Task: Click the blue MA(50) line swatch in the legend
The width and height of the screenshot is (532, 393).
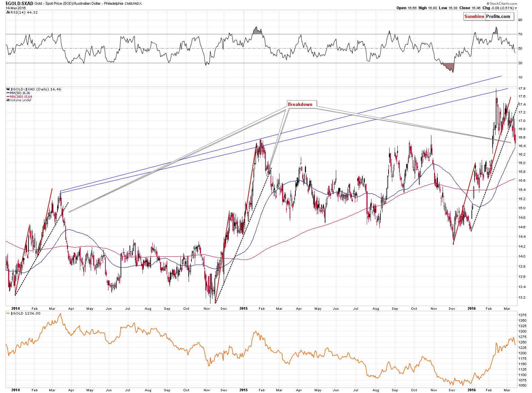Action: [8, 93]
